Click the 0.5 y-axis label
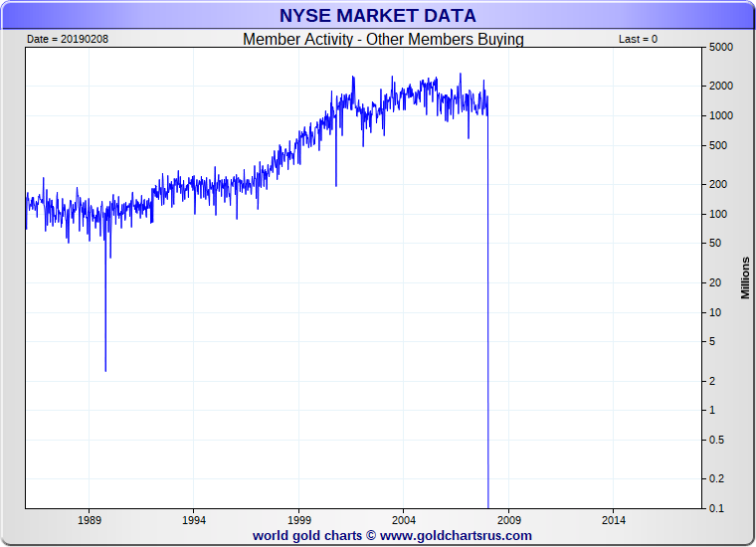756x547 pixels. pyautogui.click(x=716, y=440)
